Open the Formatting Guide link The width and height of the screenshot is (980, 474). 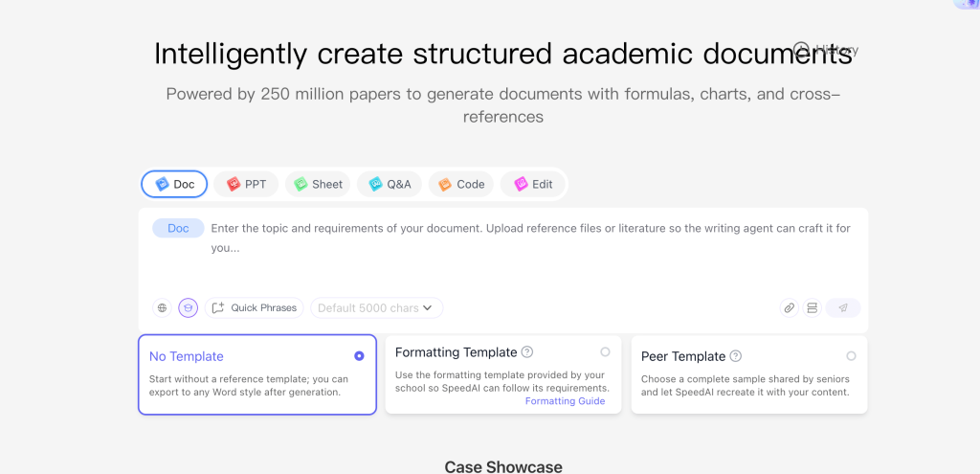click(565, 401)
